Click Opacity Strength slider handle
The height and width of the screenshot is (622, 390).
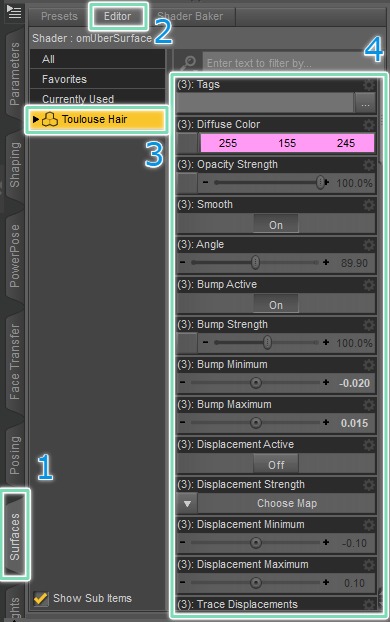[320, 182]
